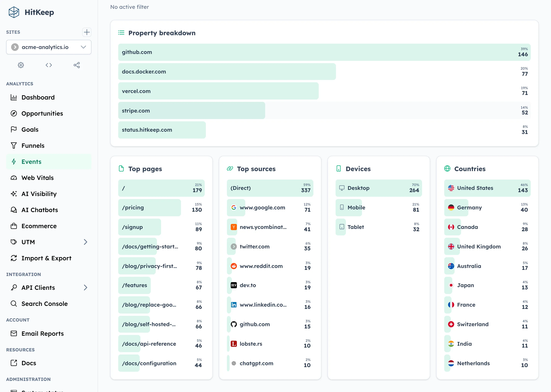Viewport: 551px width, 392px height.
Task: Filter by docs.docker.com property row
Action: [x=324, y=72]
